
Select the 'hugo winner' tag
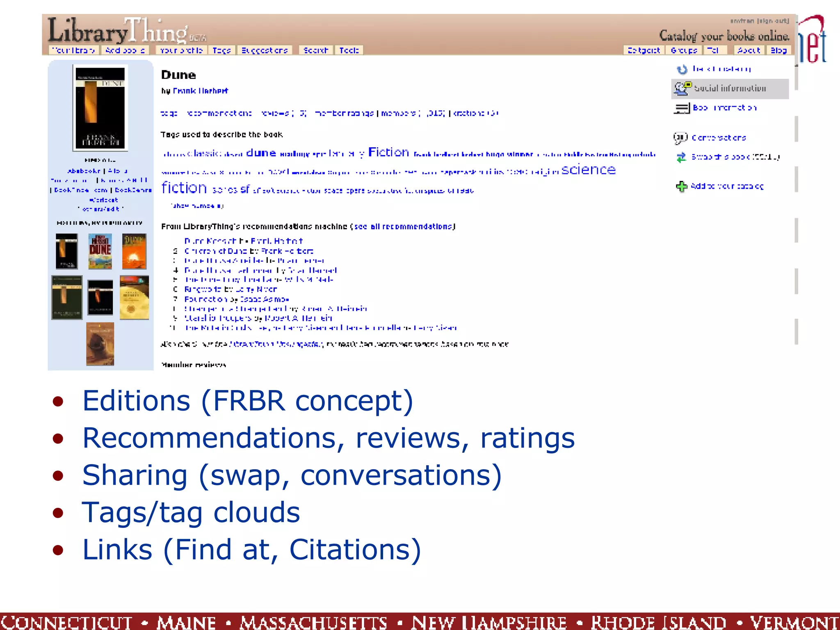point(509,155)
